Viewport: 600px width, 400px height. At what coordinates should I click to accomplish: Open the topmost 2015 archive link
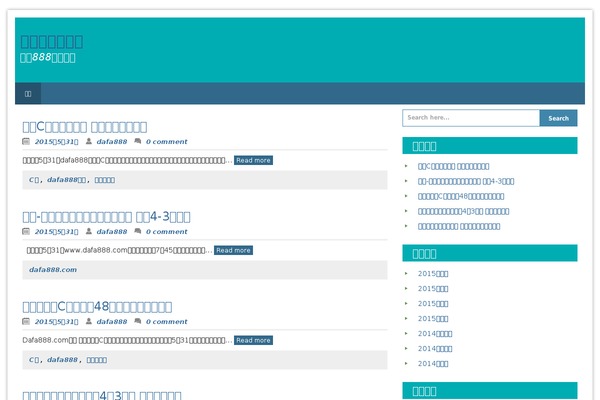[433, 274]
